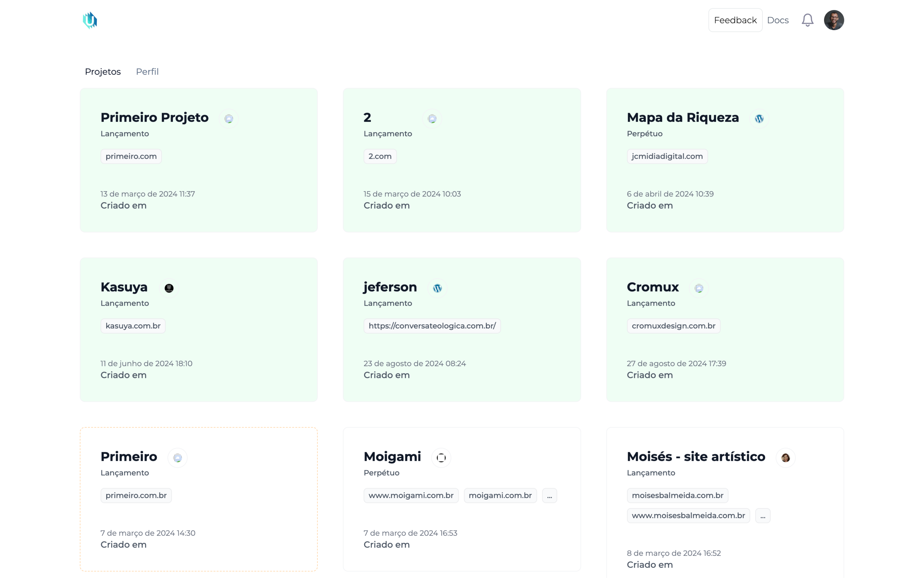Switch to the Projetos tab
Image resolution: width=924 pixels, height=578 pixels.
click(x=103, y=72)
